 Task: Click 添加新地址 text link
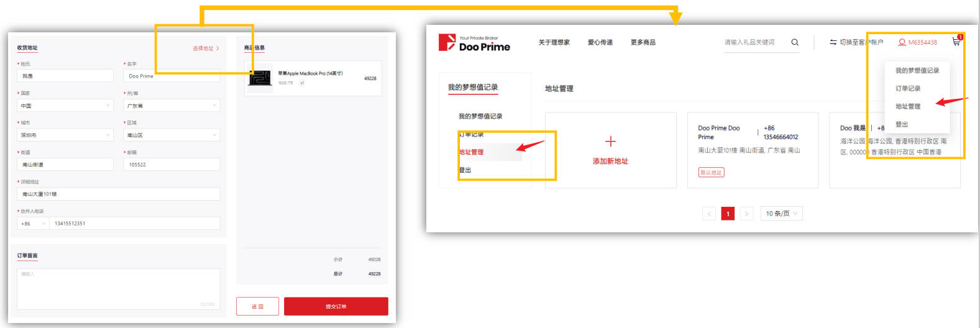610,161
